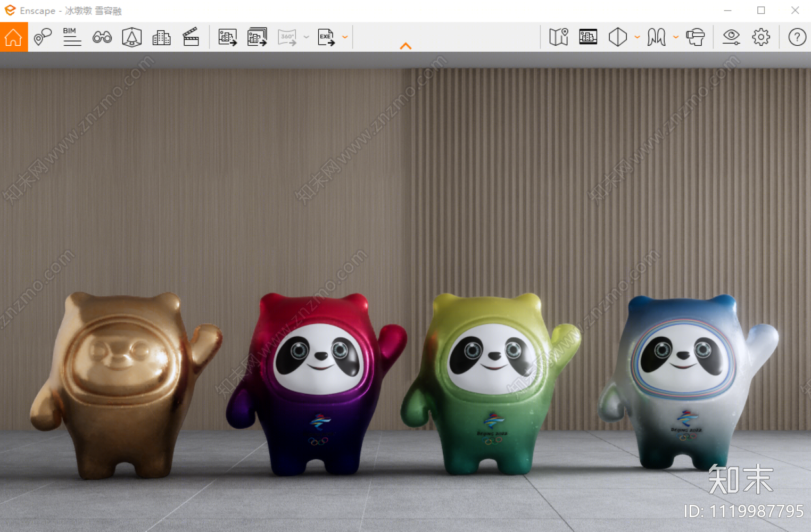This screenshot has width=811, height=532.
Task: Close the Enscape window
Action: click(x=795, y=11)
